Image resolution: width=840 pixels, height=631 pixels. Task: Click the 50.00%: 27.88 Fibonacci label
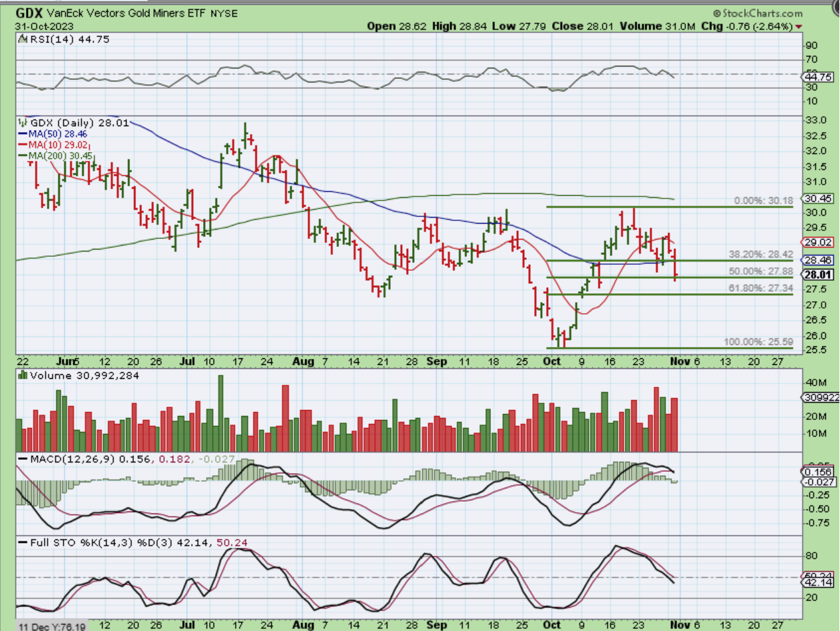click(761, 271)
